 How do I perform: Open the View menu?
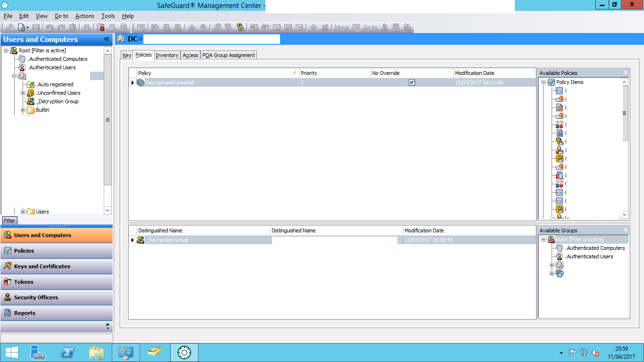point(41,16)
